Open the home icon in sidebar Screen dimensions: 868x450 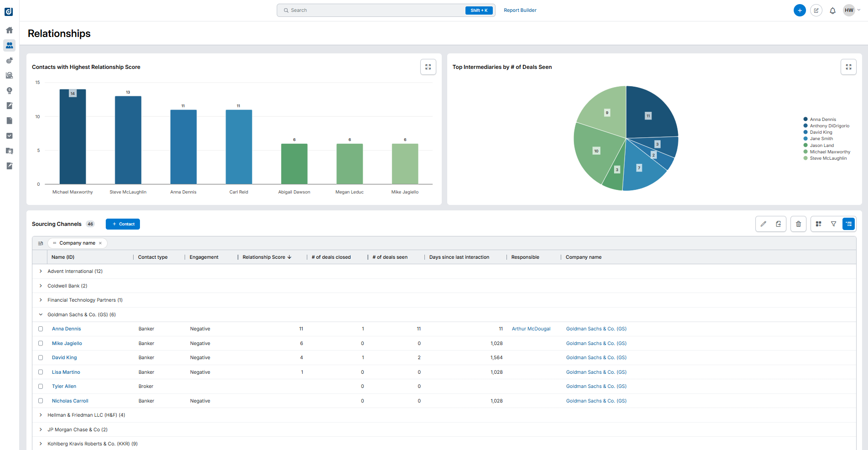(x=9, y=30)
